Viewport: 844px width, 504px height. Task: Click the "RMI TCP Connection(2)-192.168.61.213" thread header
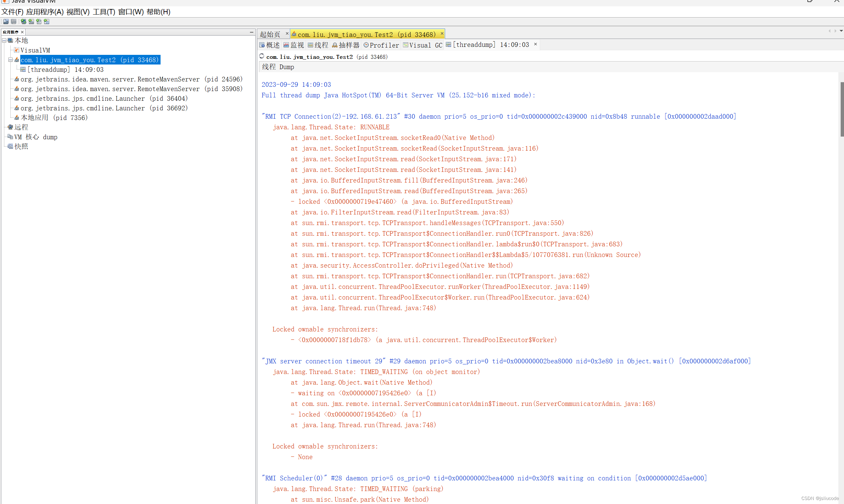click(499, 116)
